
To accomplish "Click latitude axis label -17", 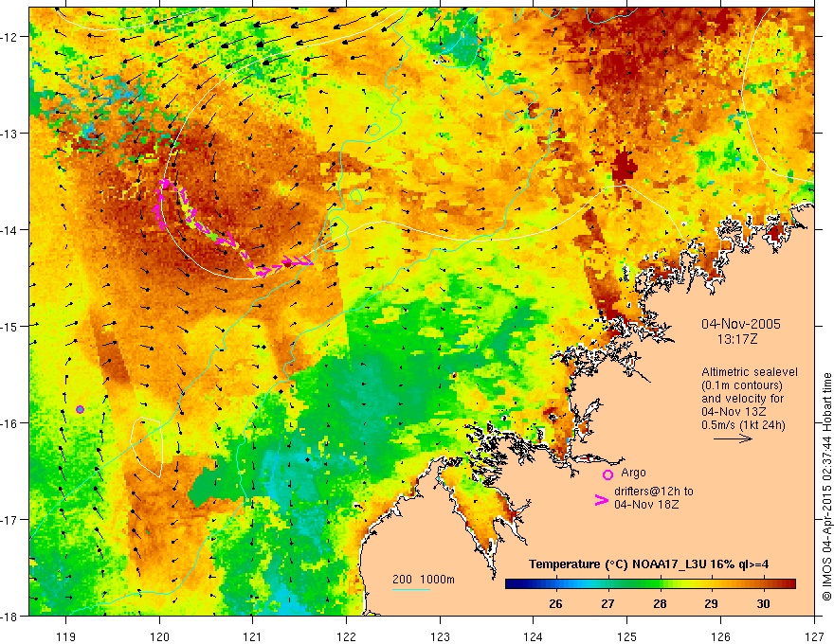I will (9, 520).
